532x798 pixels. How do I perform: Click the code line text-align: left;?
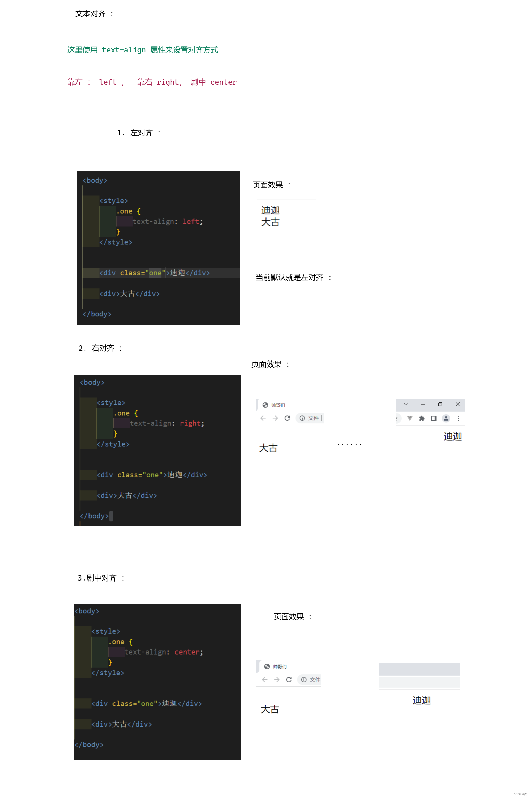tap(168, 221)
